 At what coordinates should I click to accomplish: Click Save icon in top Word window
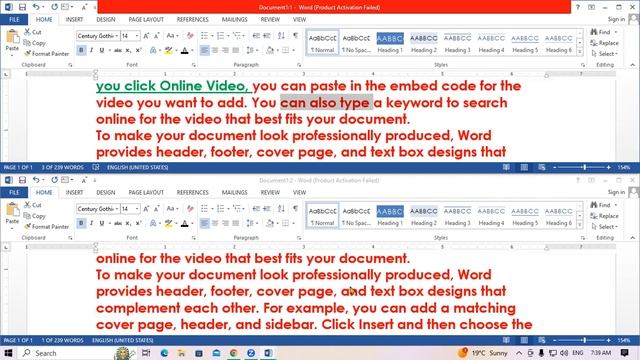coord(22,7)
